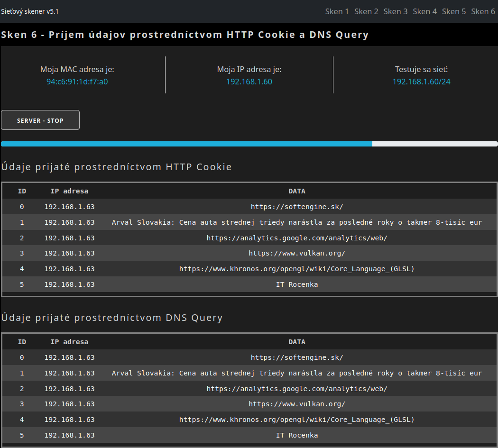Switch to the Sken 2 tab
The height and width of the screenshot is (448, 498).
366,11
